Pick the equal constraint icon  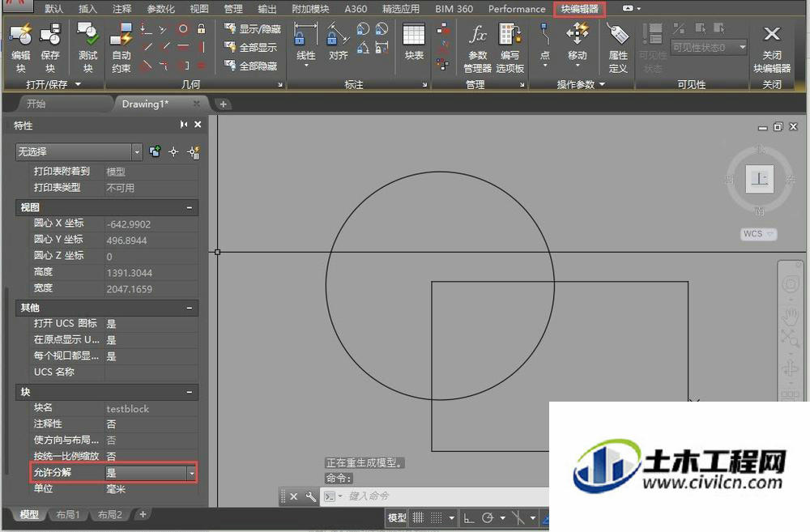coord(202,65)
